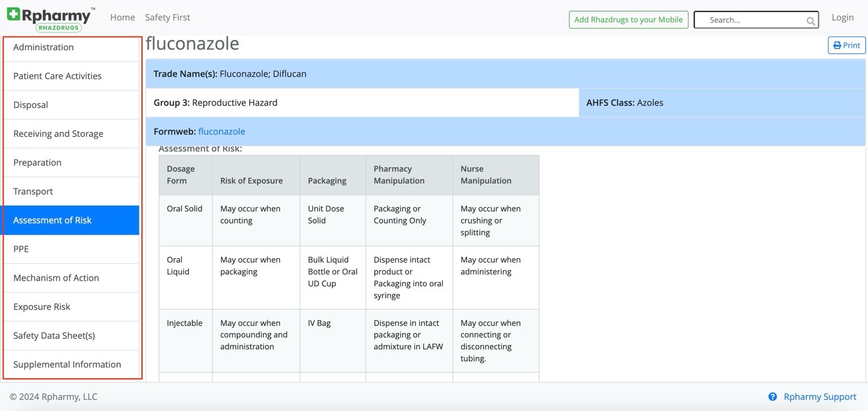Click AHFS Class: Azoles text
The image size is (868, 411).
coord(625,103)
